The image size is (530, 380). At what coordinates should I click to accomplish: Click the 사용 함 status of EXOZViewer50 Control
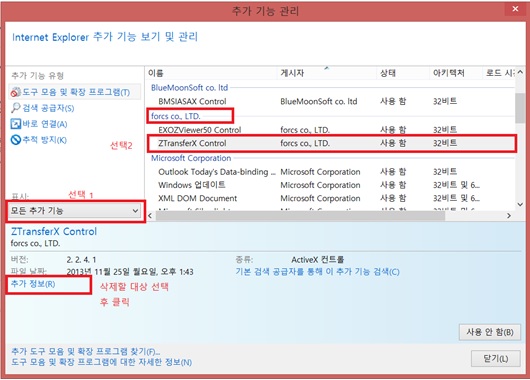pos(393,130)
